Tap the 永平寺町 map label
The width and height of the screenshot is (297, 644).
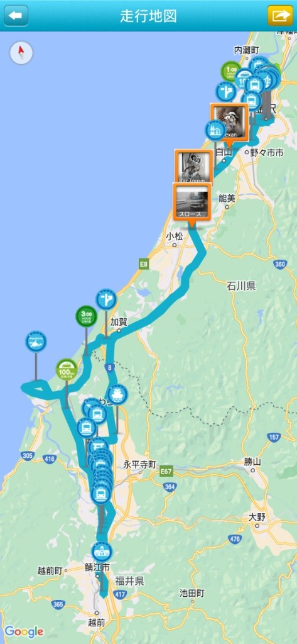click(140, 465)
